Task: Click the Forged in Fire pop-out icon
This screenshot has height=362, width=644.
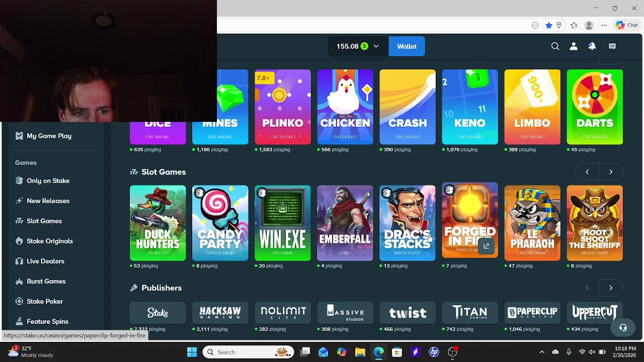Action: click(x=486, y=246)
